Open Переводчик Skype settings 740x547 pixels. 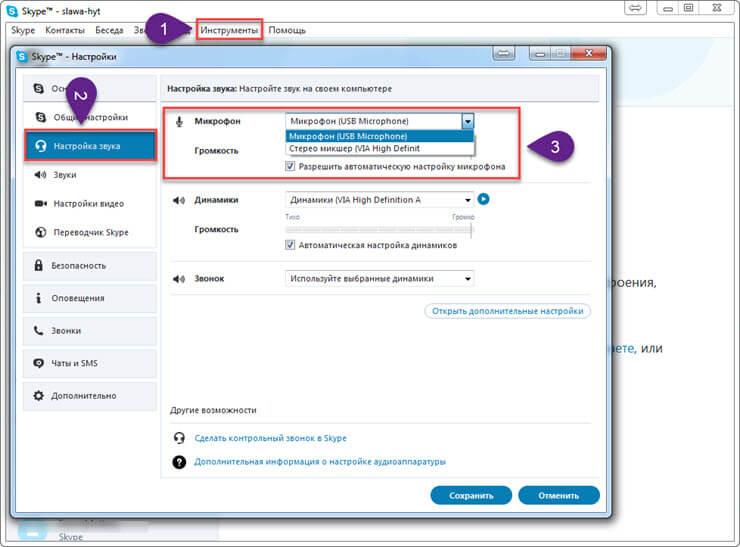tap(90, 232)
